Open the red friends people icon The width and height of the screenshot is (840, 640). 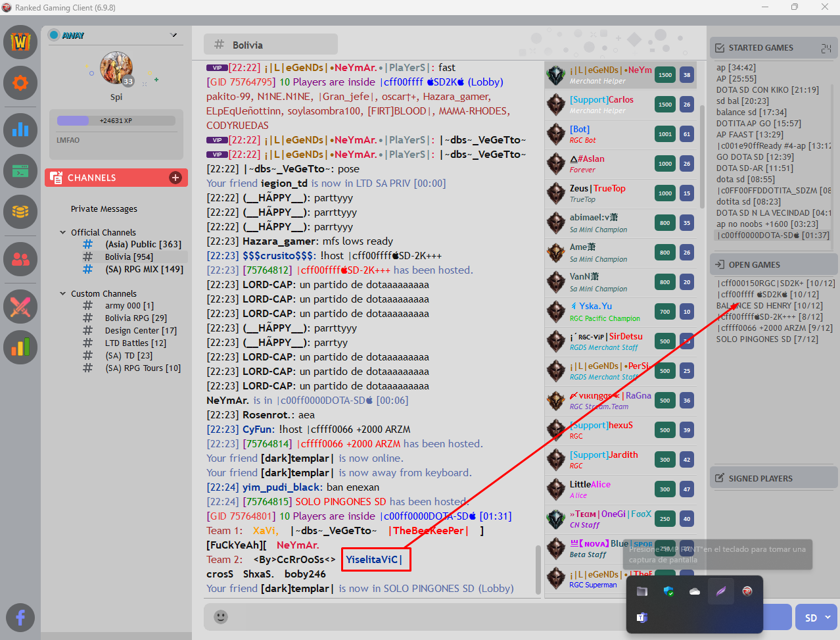[20, 259]
